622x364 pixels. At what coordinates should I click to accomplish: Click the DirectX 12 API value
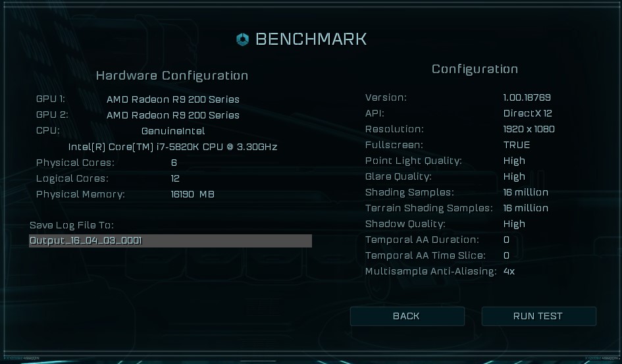tap(528, 113)
